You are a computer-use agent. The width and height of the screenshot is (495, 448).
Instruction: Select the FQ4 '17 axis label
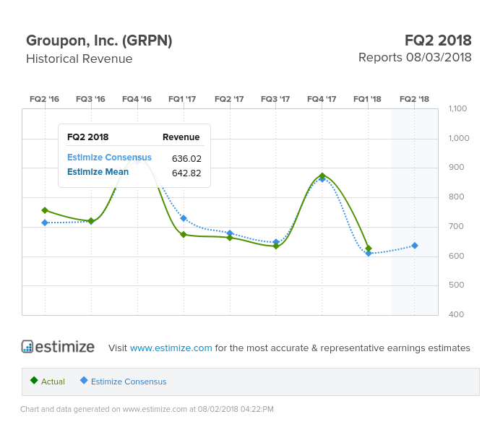tap(322, 99)
